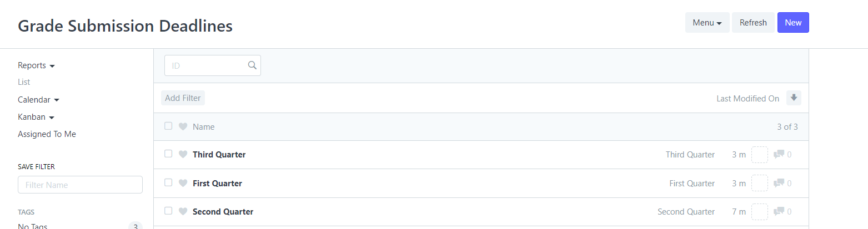Check the First Quarter row checkbox
868x229 pixels.
pyautogui.click(x=168, y=183)
